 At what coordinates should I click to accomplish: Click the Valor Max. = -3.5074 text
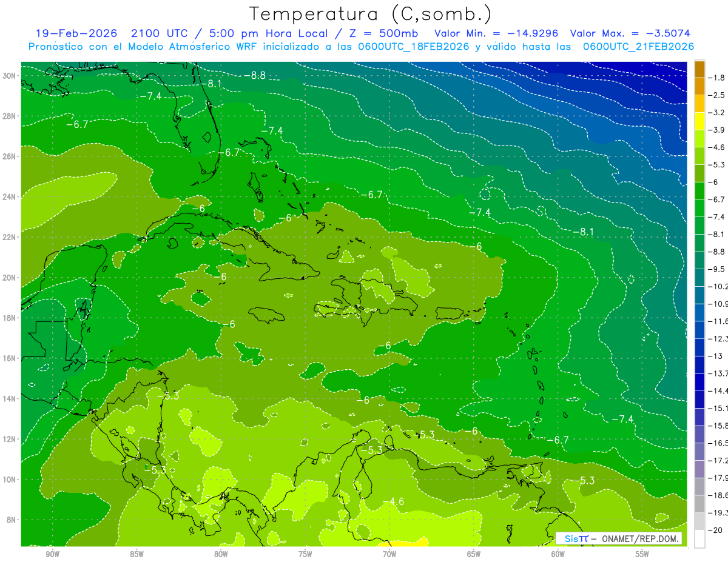coord(630,33)
